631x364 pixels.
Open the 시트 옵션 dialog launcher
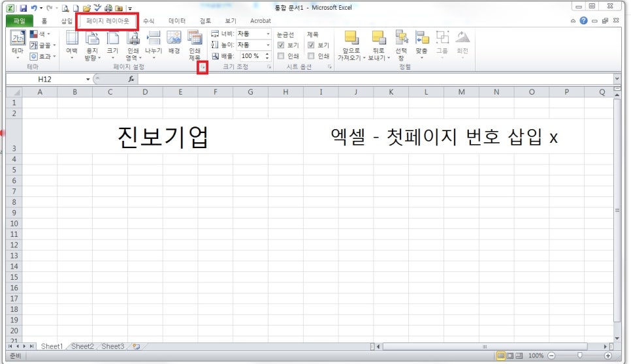coord(330,67)
